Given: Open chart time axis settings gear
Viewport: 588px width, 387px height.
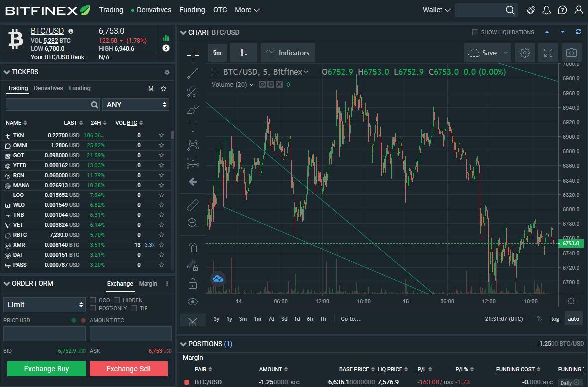Looking at the screenshot, I should pyautogui.click(x=571, y=301).
